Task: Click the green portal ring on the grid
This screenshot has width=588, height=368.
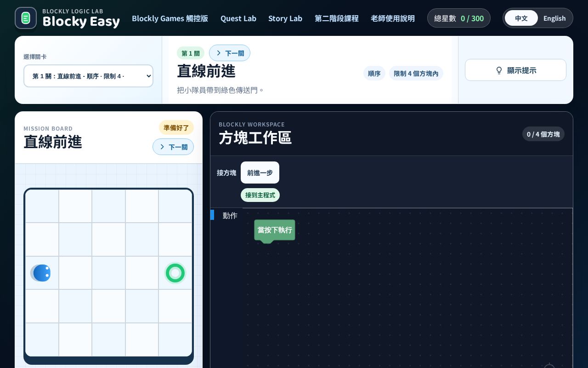Action: click(175, 273)
